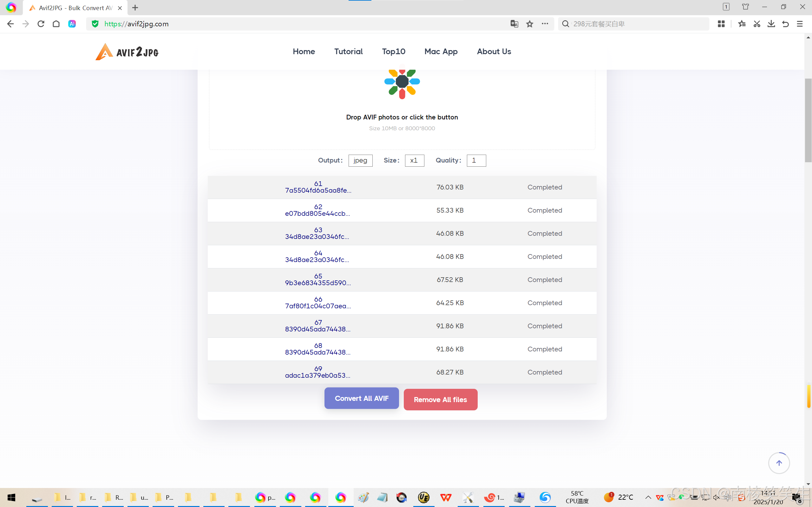Image resolution: width=812 pixels, height=507 pixels.
Task: Click the Convert All AVIF button
Action: point(361,398)
